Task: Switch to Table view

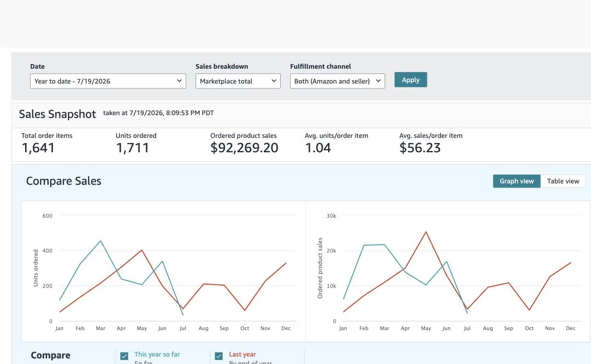Action: tap(563, 181)
